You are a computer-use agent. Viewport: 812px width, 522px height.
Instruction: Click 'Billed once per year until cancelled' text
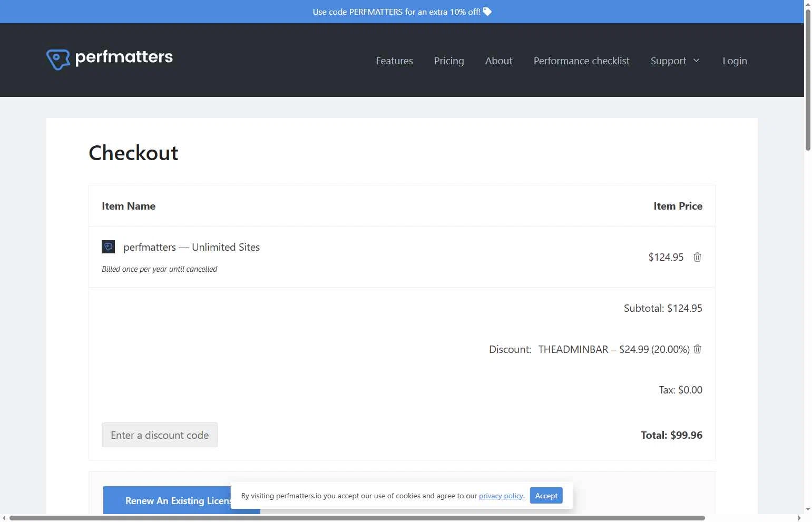tap(159, 269)
